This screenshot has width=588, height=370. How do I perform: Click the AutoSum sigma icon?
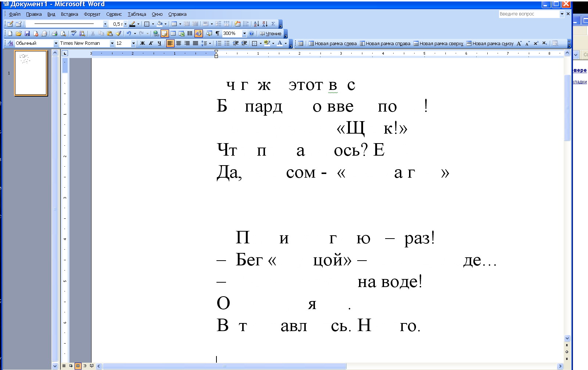pos(273,24)
